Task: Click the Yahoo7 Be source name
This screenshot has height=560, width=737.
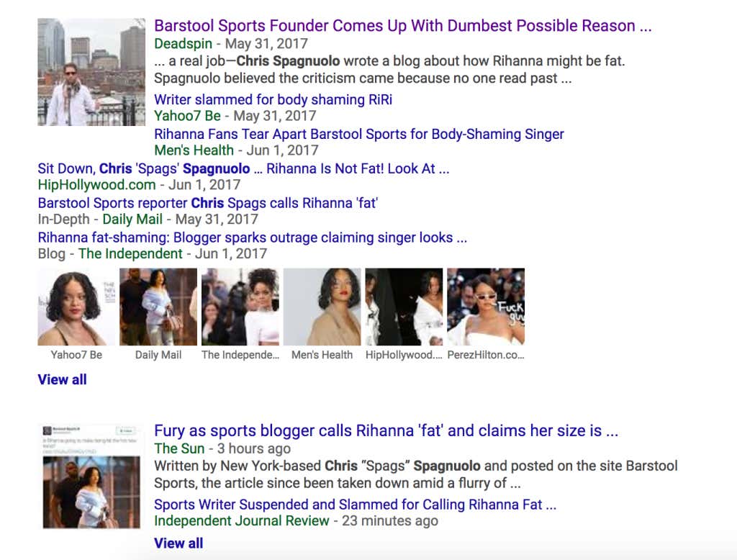Action: 188,116
